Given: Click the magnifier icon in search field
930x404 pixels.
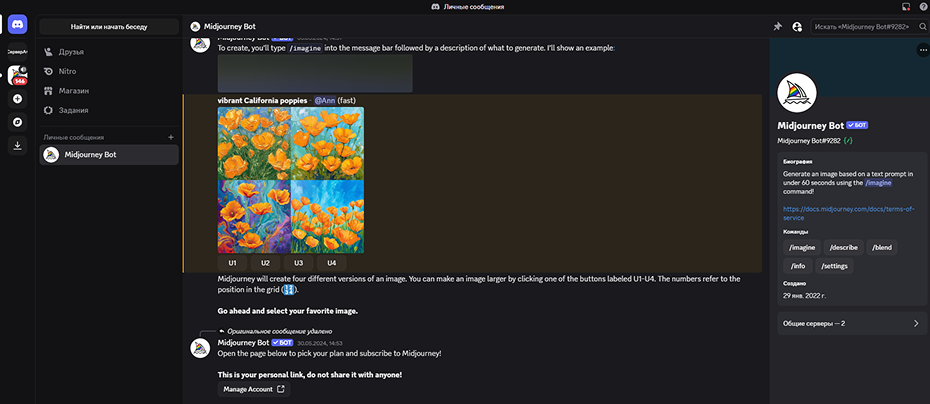Looking at the screenshot, I should [922, 27].
